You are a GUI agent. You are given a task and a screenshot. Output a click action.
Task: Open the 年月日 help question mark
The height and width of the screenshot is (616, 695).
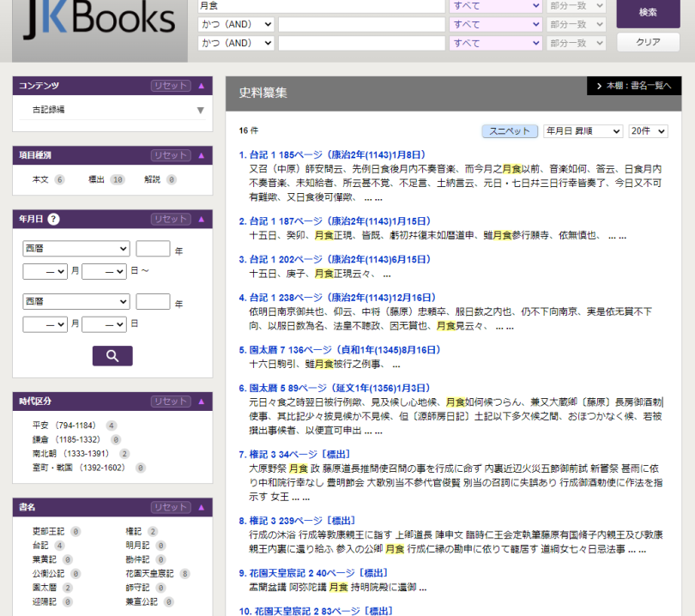click(x=54, y=219)
